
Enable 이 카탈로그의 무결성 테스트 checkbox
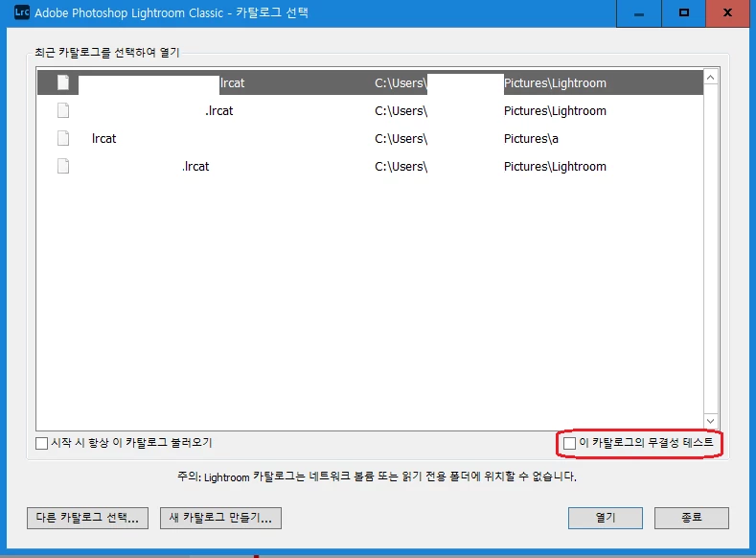pyautogui.click(x=569, y=443)
